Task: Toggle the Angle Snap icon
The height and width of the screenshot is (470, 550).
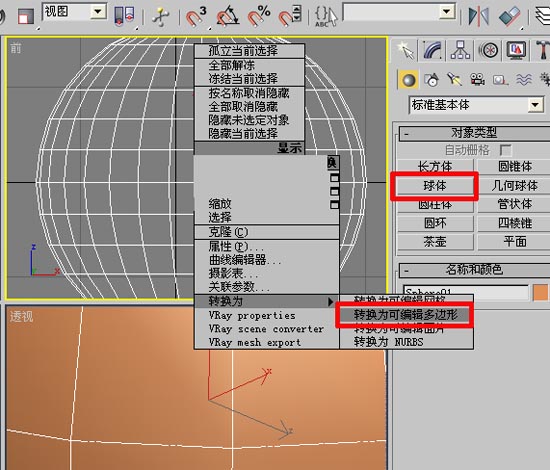Action: [x=227, y=16]
